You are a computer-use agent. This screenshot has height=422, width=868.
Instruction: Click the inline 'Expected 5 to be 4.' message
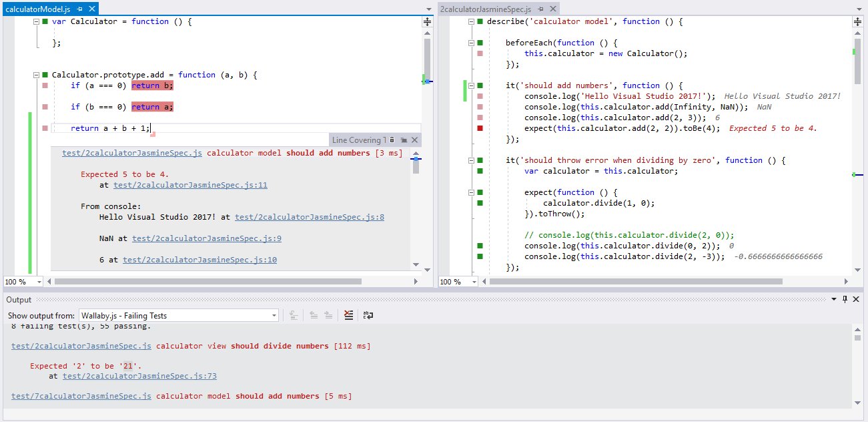[773, 128]
